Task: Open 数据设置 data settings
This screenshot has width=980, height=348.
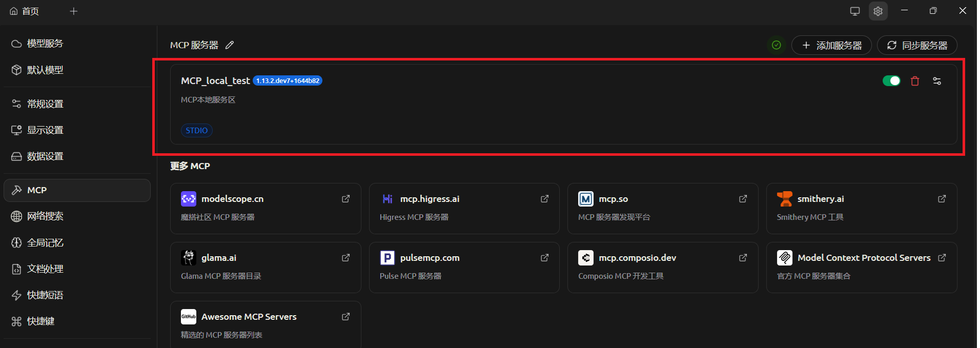Action: [77, 156]
